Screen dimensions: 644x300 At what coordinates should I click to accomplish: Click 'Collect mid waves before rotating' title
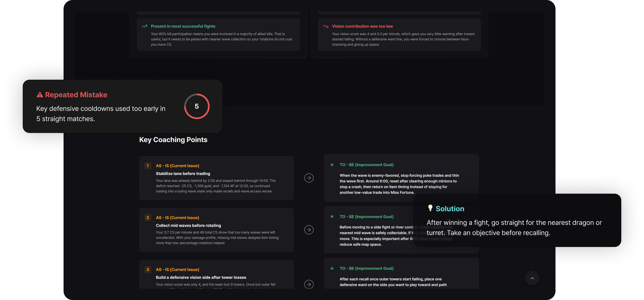pyautogui.click(x=189, y=226)
